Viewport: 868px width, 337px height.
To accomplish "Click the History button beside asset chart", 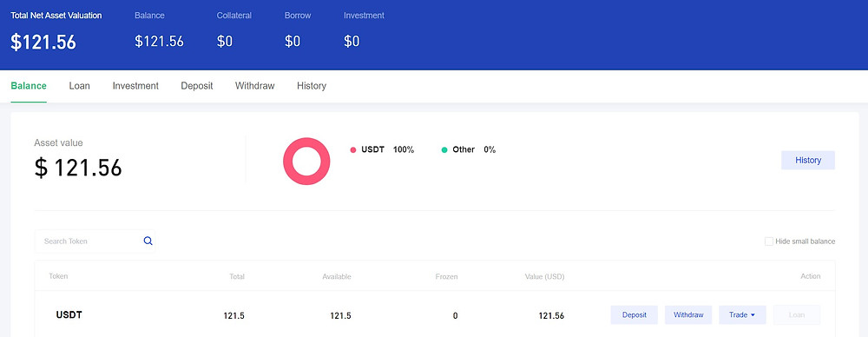I will pyautogui.click(x=807, y=160).
